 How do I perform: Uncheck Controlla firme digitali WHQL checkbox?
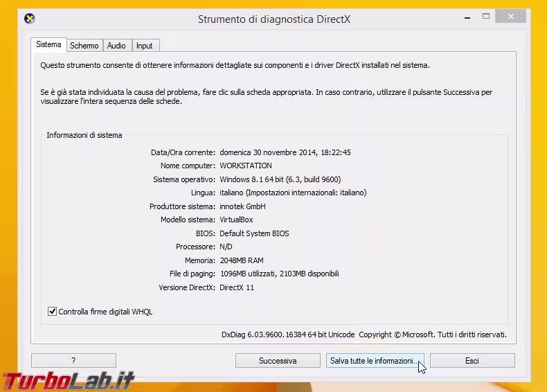(52, 312)
